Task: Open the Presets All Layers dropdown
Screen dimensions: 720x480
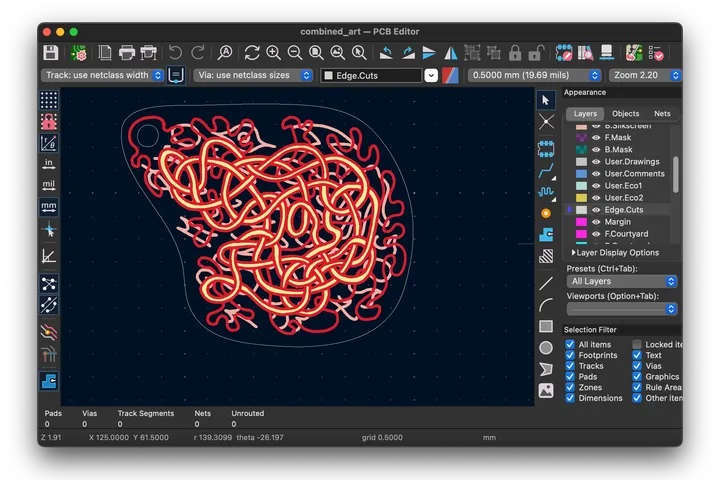Action: click(x=622, y=282)
